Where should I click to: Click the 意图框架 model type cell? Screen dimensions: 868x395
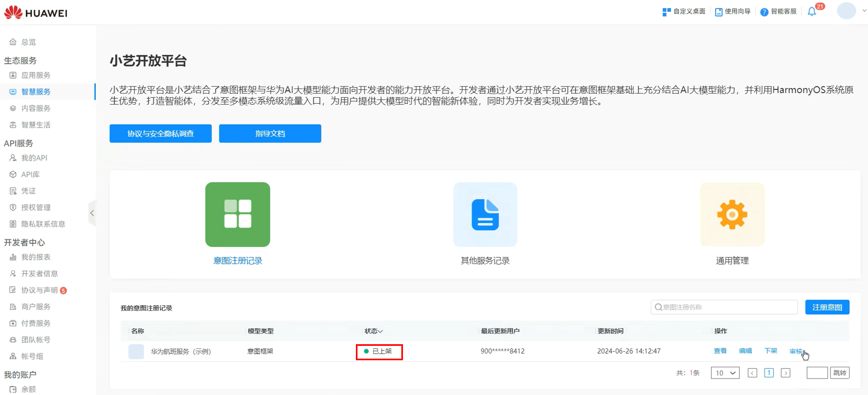pos(261,352)
